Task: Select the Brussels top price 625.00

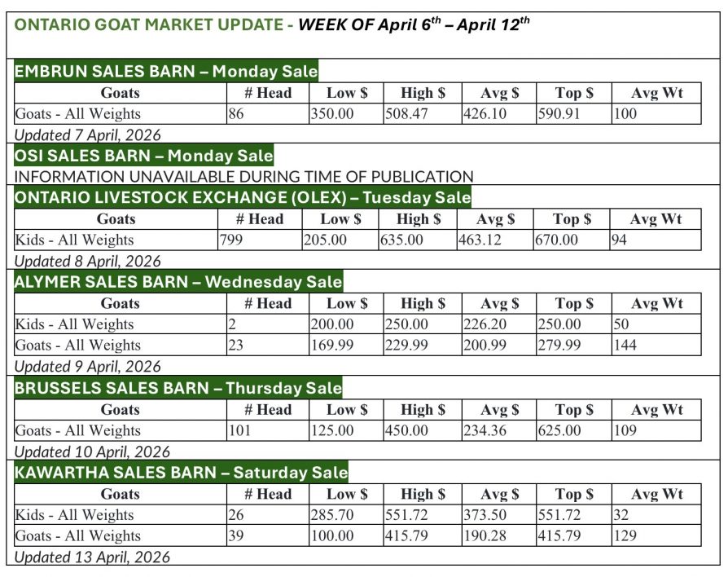Action: pyautogui.click(x=559, y=430)
